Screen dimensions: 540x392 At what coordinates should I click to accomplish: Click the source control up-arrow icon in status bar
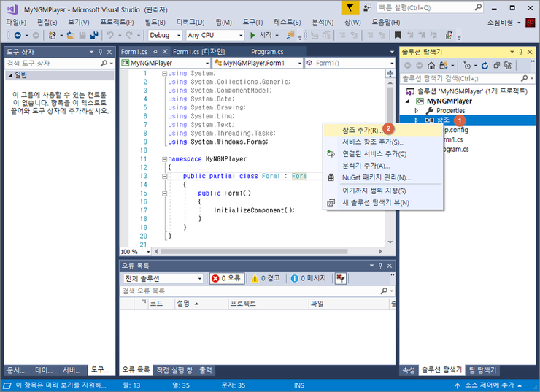tap(458, 386)
